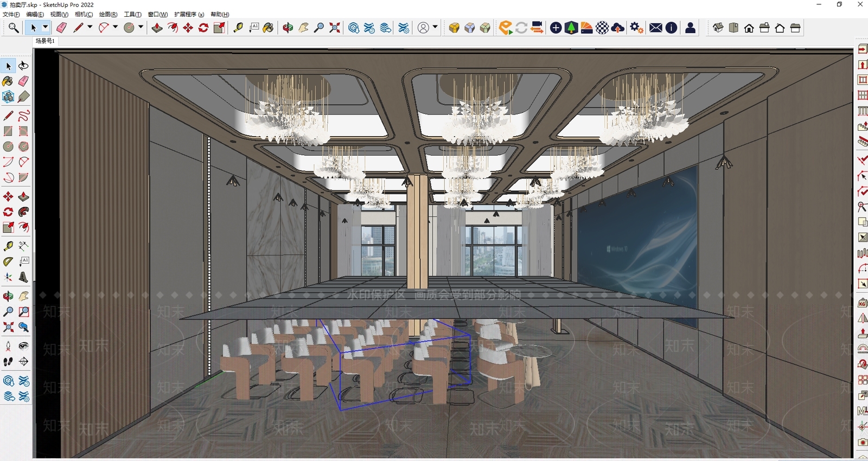The image size is (868, 461).
Task: Select the Paint Bucket tool in left toolbar
Action: 8,81
